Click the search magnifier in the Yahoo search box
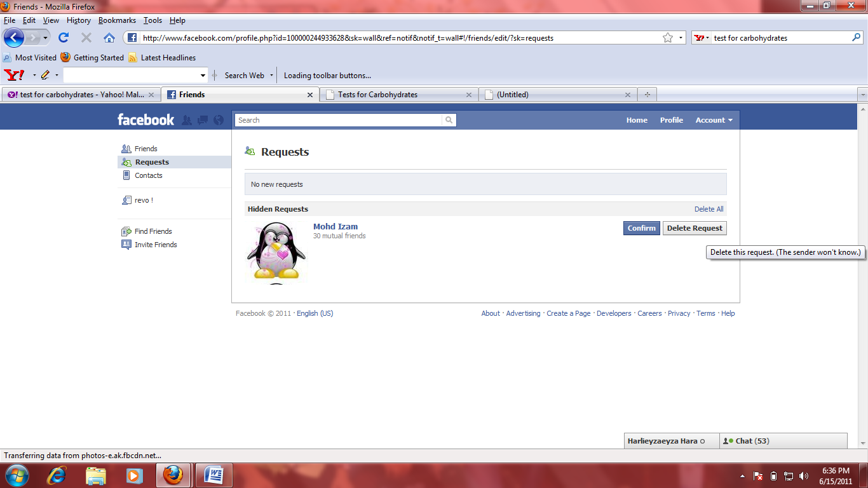 coord(856,37)
